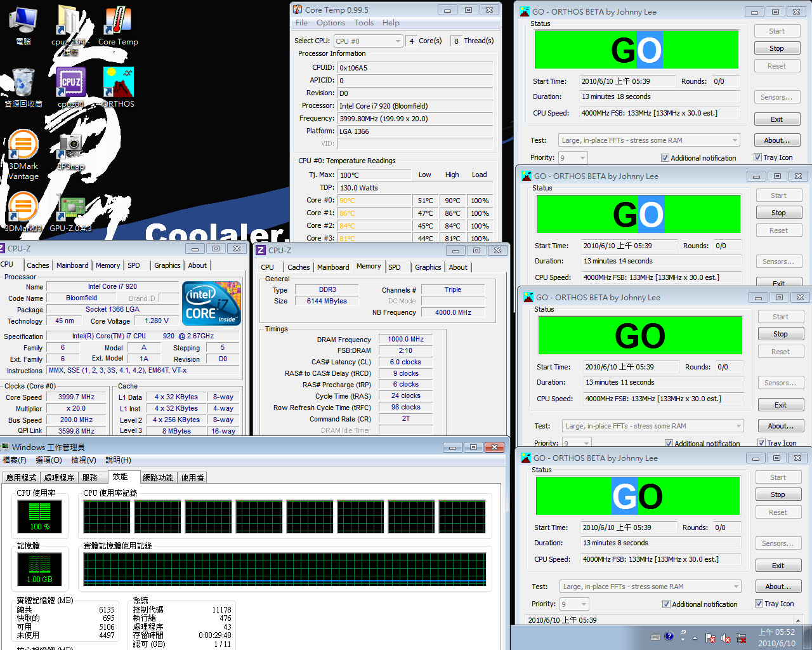Open the 資源回收筒 recycle bin icon
812x650 pixels.
coord(23,88)
